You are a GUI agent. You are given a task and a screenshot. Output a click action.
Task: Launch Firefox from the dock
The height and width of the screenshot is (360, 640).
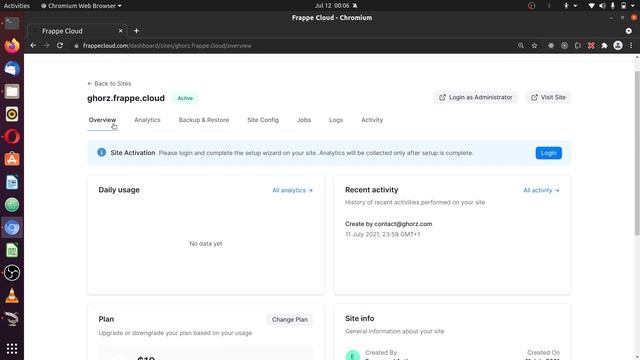[12, 45]
